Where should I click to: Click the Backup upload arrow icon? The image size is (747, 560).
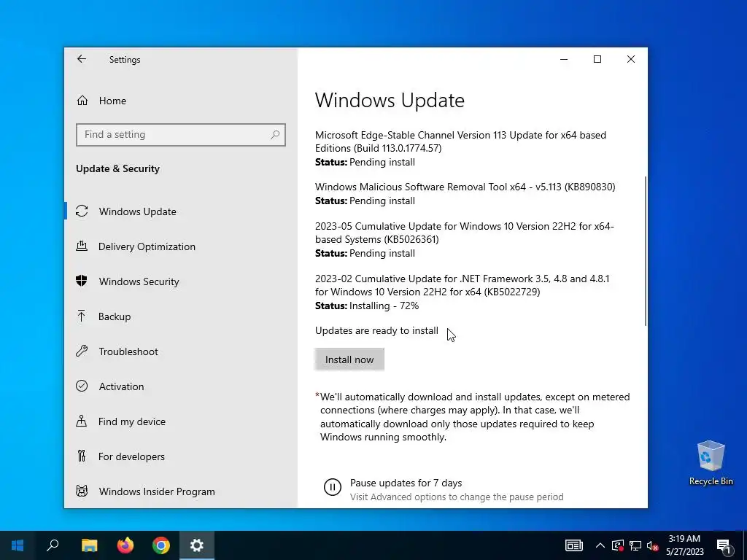tap(82, 316)
